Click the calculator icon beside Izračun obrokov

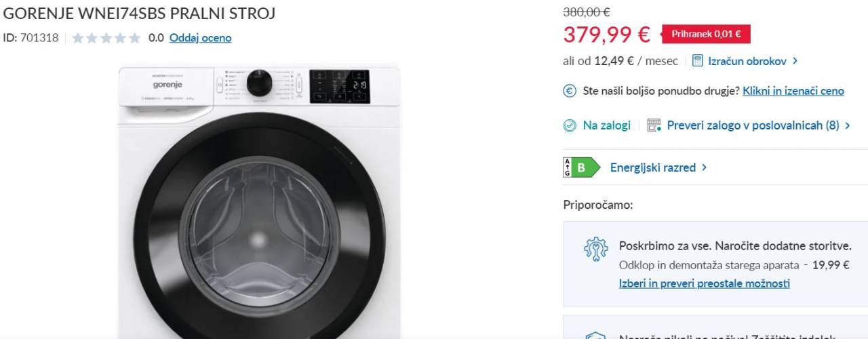(x=698, y=61)
